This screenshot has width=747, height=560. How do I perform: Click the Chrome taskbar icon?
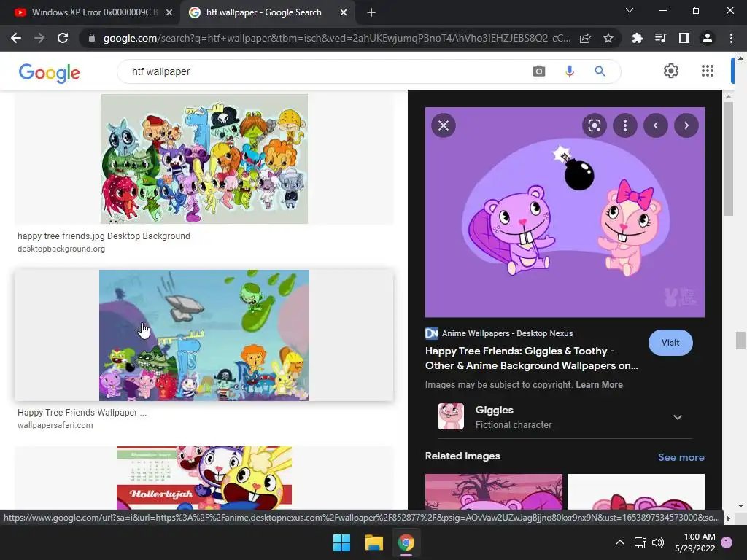pyautogui.click(x=406, y=542)
